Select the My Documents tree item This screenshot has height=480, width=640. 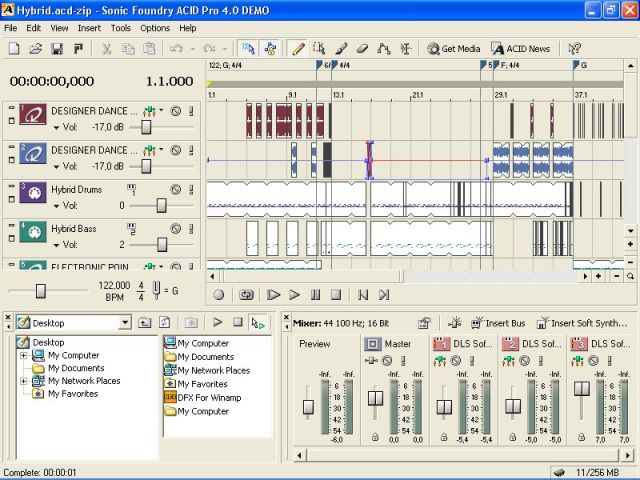pyautogui.click(x=76, y=368)
